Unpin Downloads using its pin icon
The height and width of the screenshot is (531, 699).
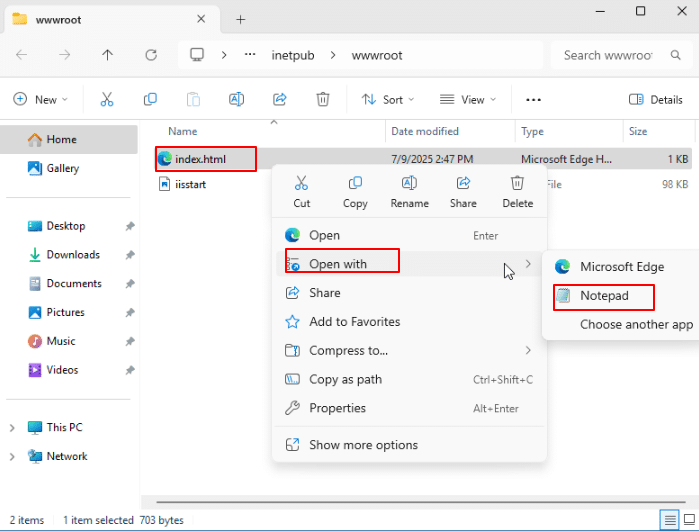pyautogui.click(x=130, y=255)
